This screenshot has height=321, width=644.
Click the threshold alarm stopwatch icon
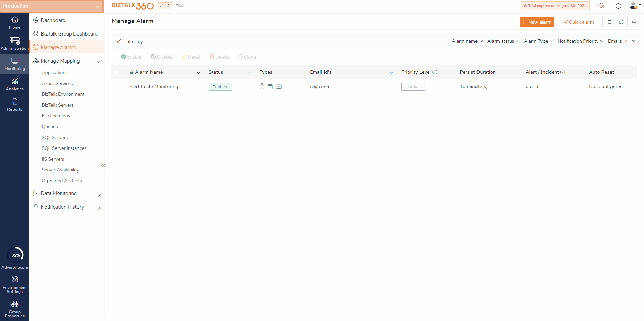click(262, 86)
